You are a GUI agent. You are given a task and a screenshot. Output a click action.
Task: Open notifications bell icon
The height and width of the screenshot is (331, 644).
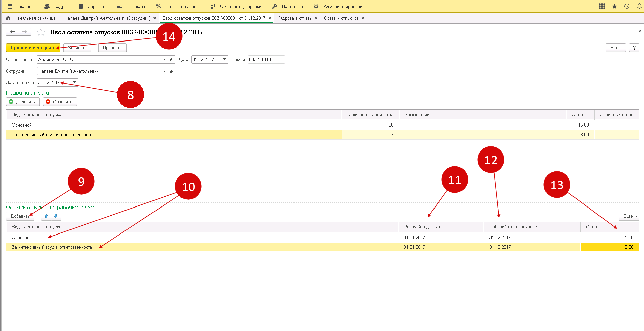point(639,6)
